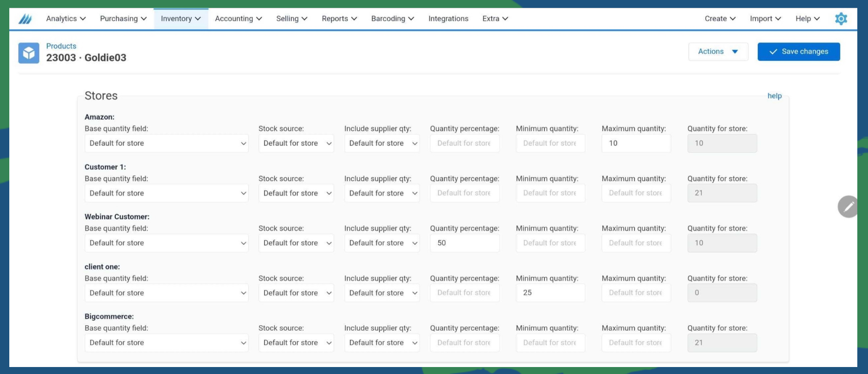Click the floating pencil edit button

point(848,207)
